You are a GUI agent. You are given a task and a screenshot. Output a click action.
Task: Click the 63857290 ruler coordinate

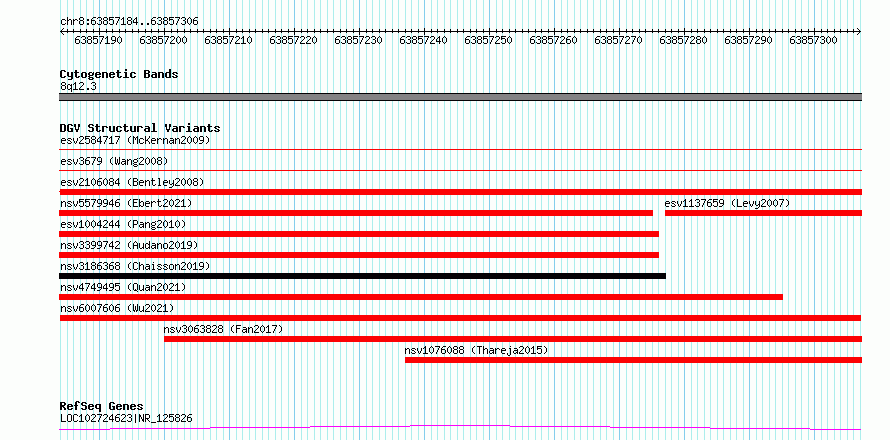pos(749,40)
